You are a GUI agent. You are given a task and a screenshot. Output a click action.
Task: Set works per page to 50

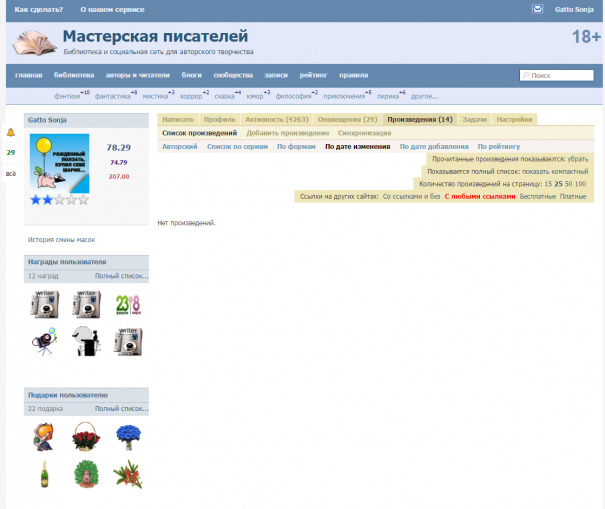coord(568,184)
